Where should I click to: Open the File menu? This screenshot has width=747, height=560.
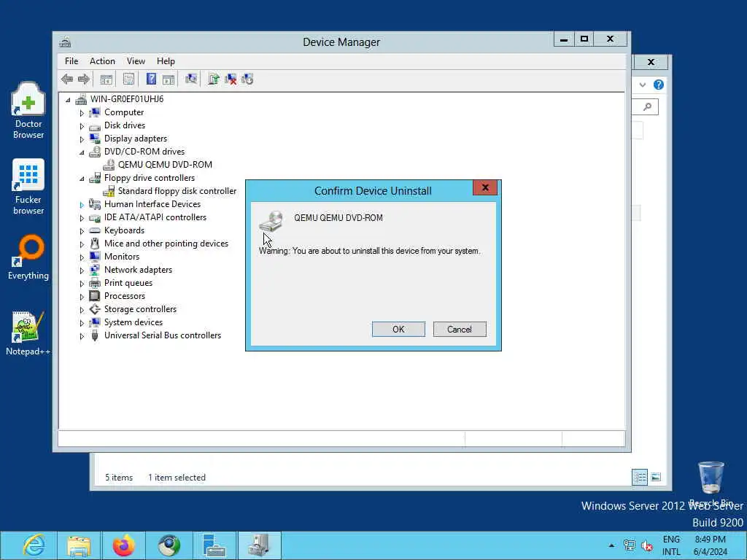[x=71, y=61]
